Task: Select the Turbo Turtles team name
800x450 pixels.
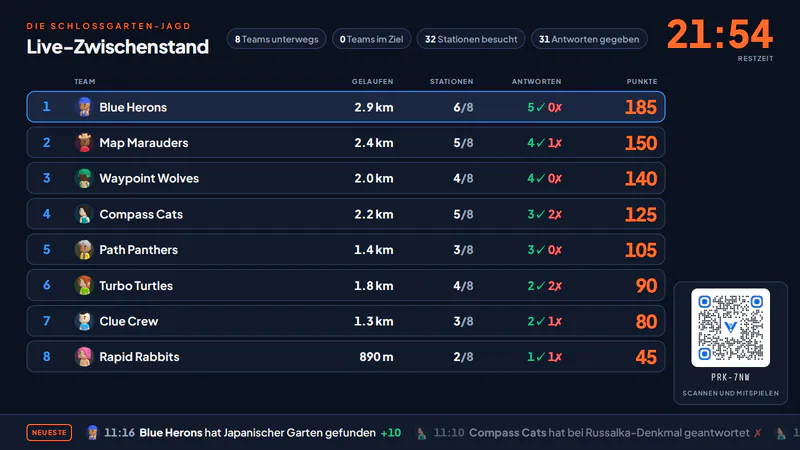Action: pyautogui.click(x=136, y=286)
